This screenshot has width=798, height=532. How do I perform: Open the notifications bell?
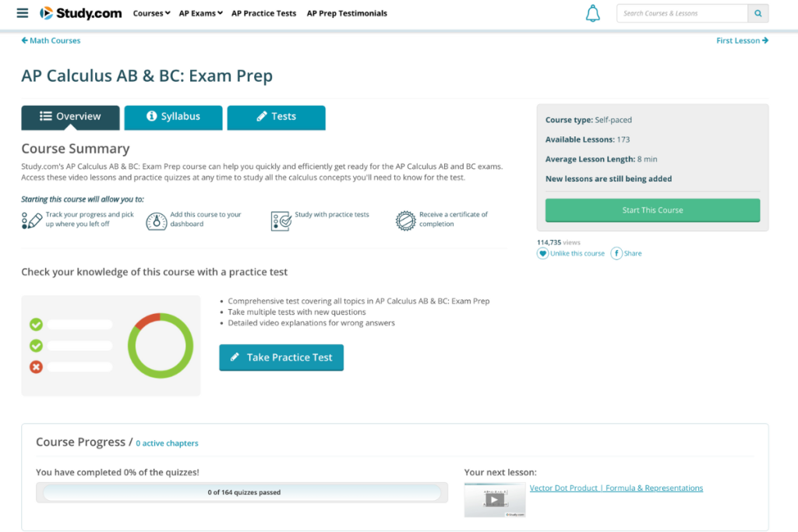coord(593,13)
